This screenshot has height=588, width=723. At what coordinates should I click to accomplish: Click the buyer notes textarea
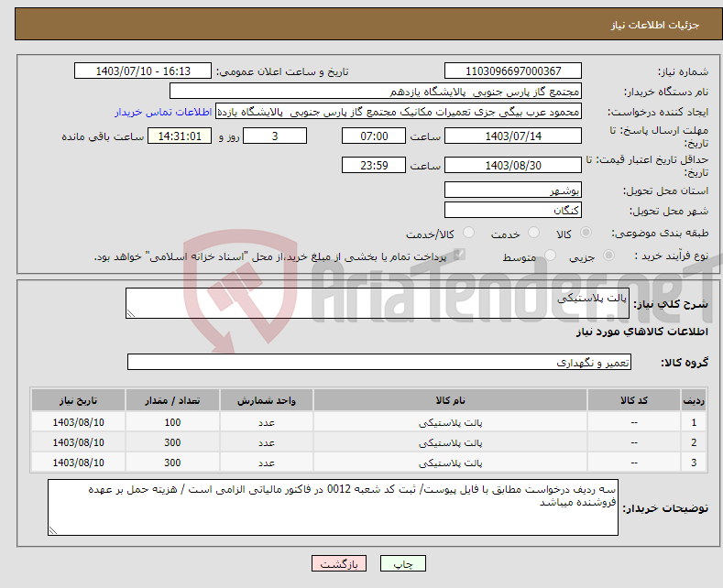[333, 507]
